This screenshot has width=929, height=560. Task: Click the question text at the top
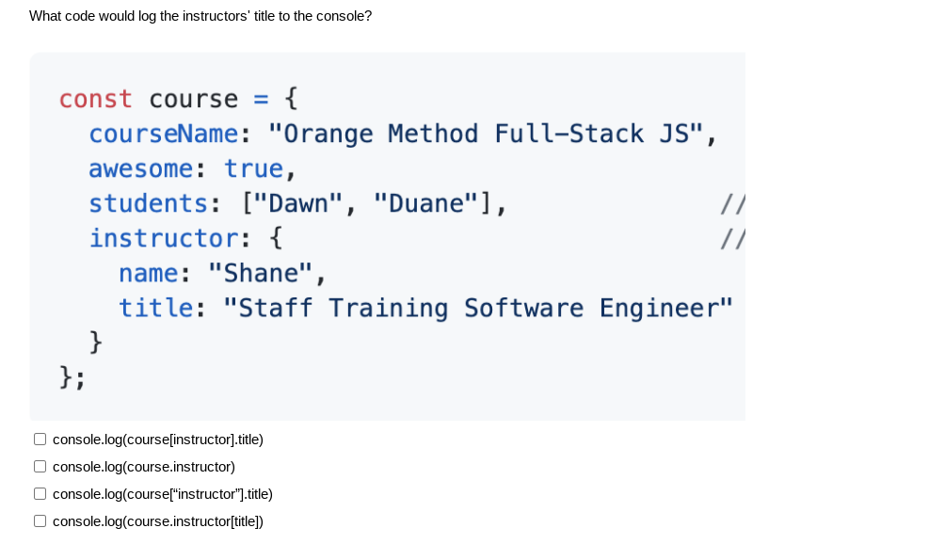(x=200, y=16)
